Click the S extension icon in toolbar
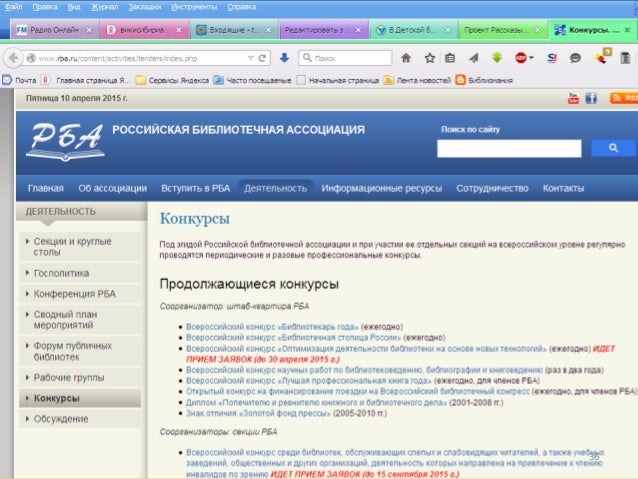638x479 pixels. point(552,58)
